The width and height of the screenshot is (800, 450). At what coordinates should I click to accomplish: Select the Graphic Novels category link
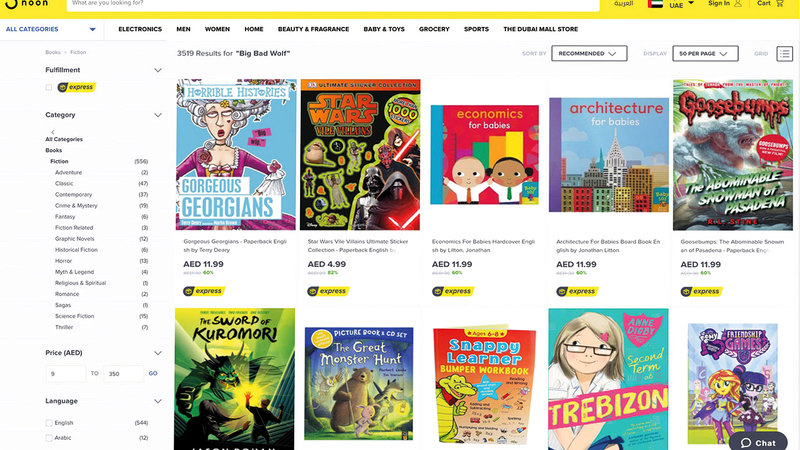pos(74,239)
